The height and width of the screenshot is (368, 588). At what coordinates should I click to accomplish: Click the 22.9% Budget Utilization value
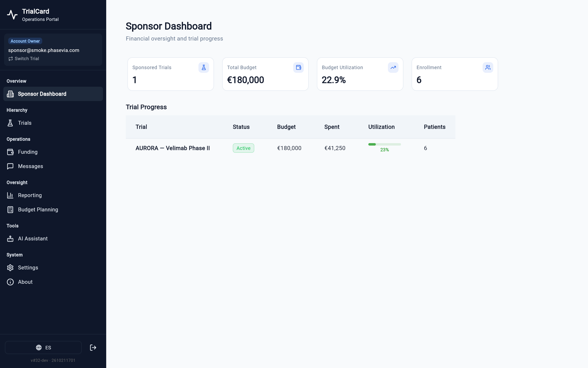(x=334, y=80)
